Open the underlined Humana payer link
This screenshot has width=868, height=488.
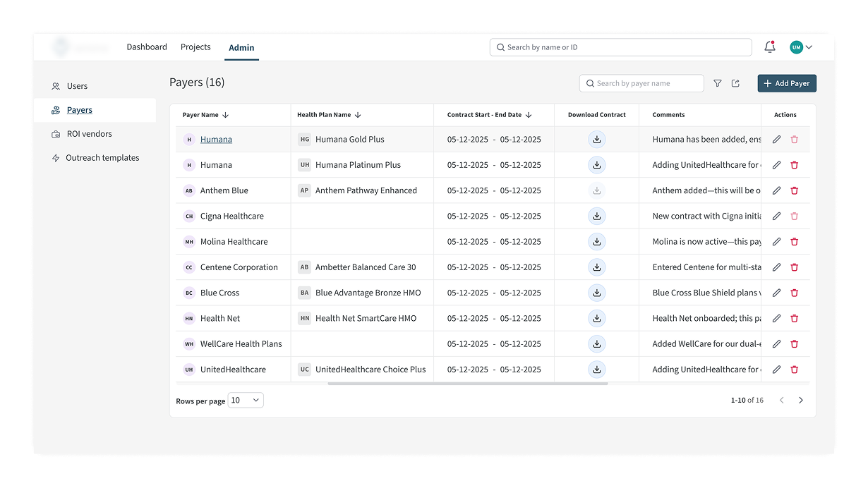click(x=216, y=140)
